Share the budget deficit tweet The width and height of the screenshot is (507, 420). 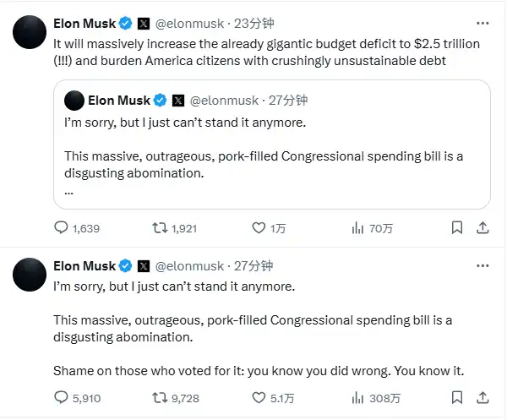[483, 228]
